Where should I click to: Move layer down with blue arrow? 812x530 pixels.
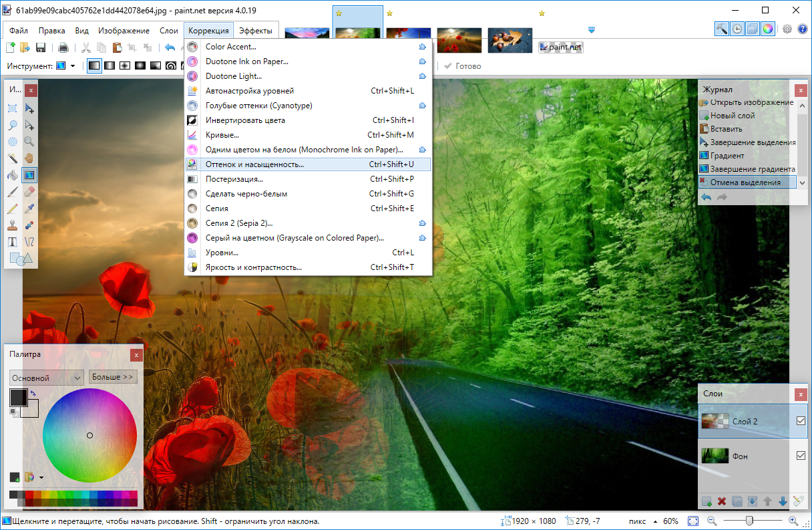tap(783, 501)
